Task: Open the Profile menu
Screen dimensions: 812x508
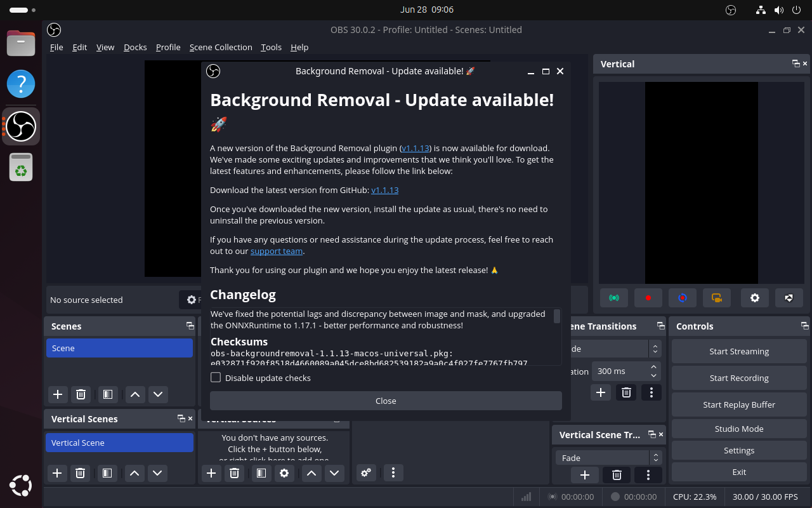Action: [168, 47]
